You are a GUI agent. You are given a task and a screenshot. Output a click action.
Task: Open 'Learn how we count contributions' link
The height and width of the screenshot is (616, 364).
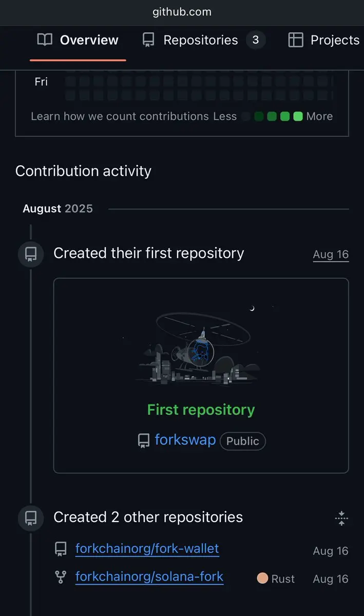click(120, 116)
